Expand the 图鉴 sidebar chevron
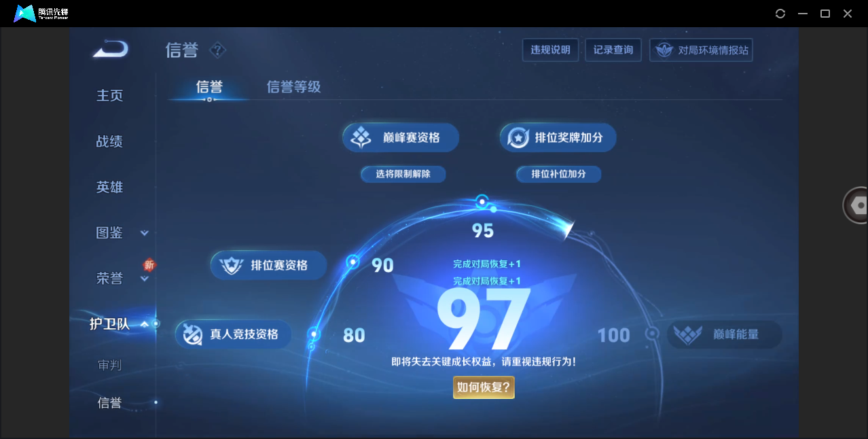The image size is (868, 439). coord(144,233)
